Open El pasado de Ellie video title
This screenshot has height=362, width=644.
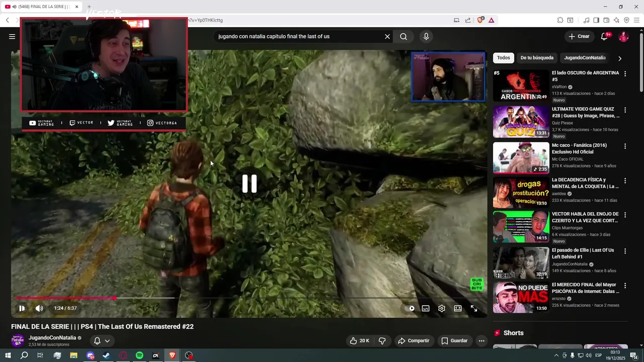click(x=583, y=253)
